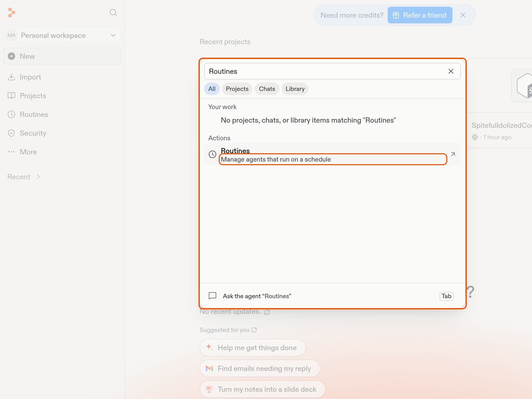Click the Tab key hint badge
Viewport: 532px width, 399px height.
(446, 296)
